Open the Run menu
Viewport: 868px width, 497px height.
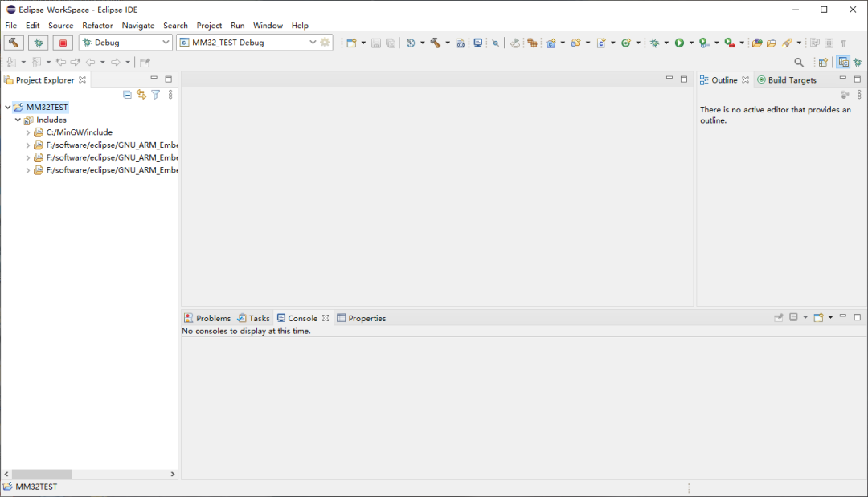tap(237, 26)
